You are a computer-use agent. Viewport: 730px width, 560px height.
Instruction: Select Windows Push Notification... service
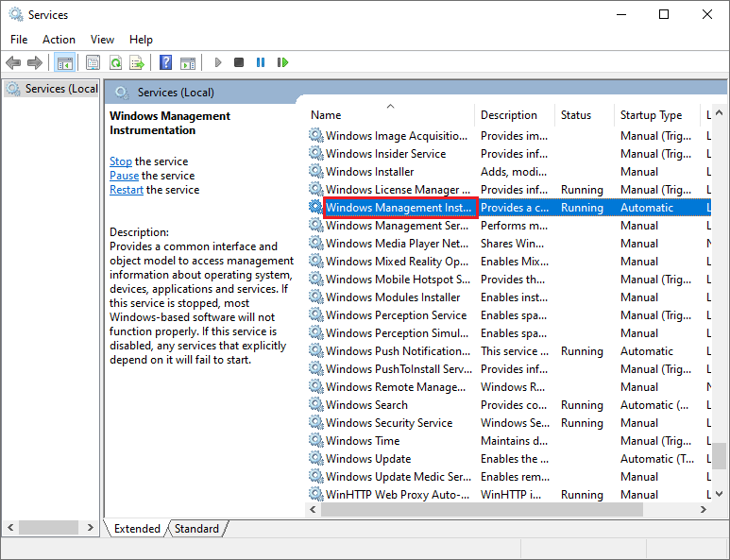pyautogui.click(x=399, y=351)
